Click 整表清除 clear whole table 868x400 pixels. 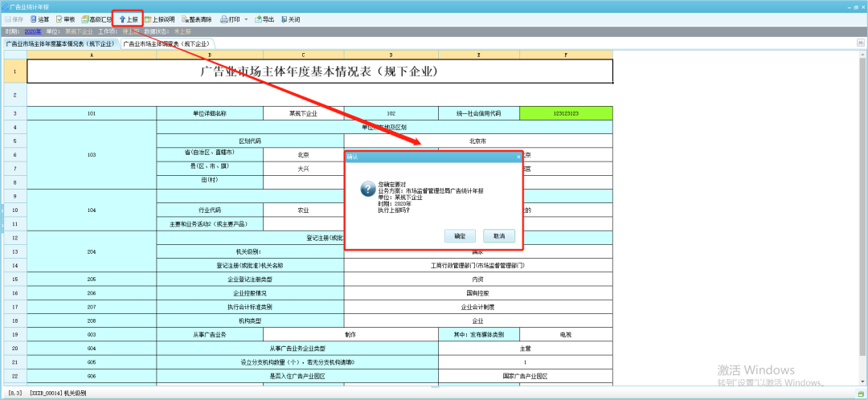(196, 19)
